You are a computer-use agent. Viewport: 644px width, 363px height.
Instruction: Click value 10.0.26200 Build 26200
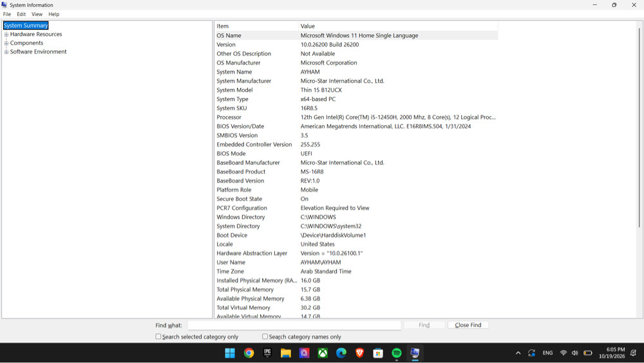tap(329, 44)
